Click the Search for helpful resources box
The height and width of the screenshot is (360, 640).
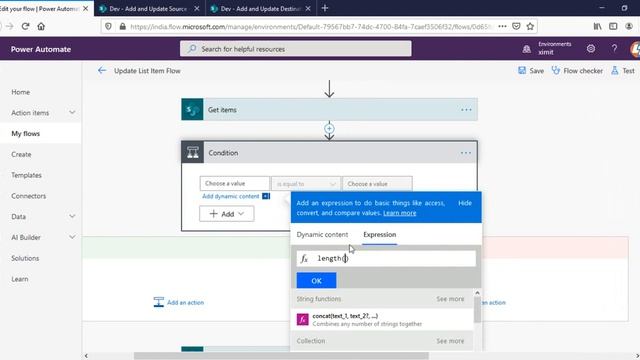click(296, 49)
